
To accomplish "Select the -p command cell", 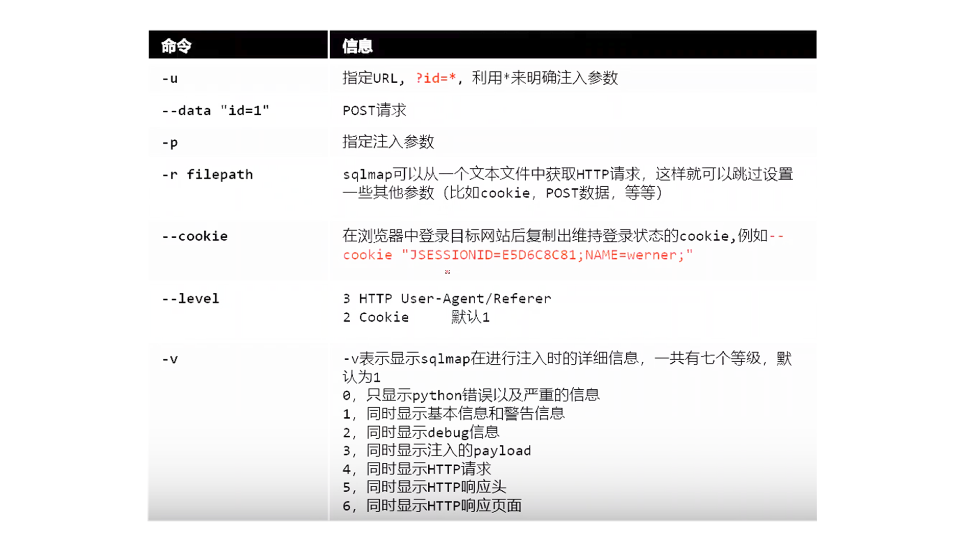I will (x=238, y=142).
